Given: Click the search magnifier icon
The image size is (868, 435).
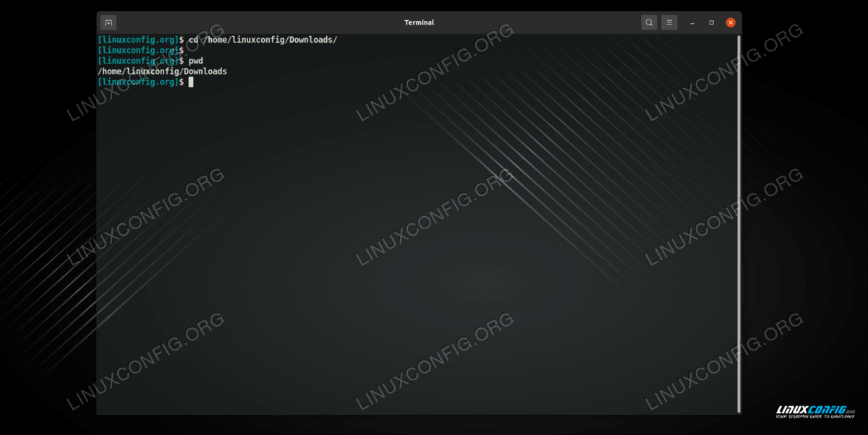Looking at the screenshot, I should [649, 22].
